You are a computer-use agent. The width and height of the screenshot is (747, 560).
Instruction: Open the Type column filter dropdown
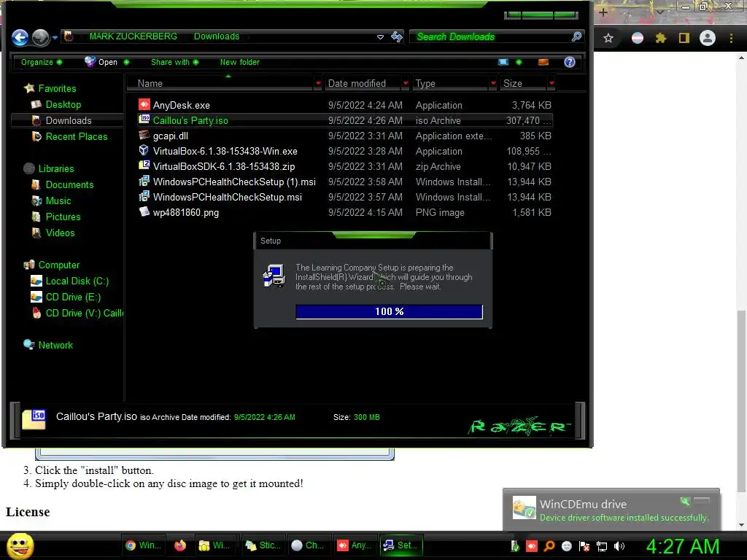493,83
